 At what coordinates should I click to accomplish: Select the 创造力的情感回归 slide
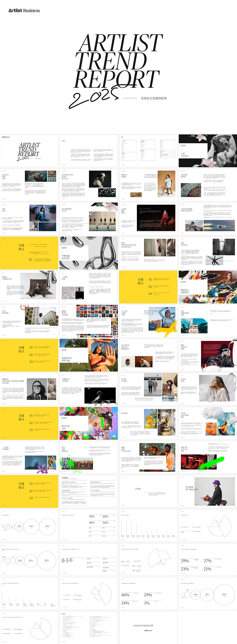[x=29, y=185]
